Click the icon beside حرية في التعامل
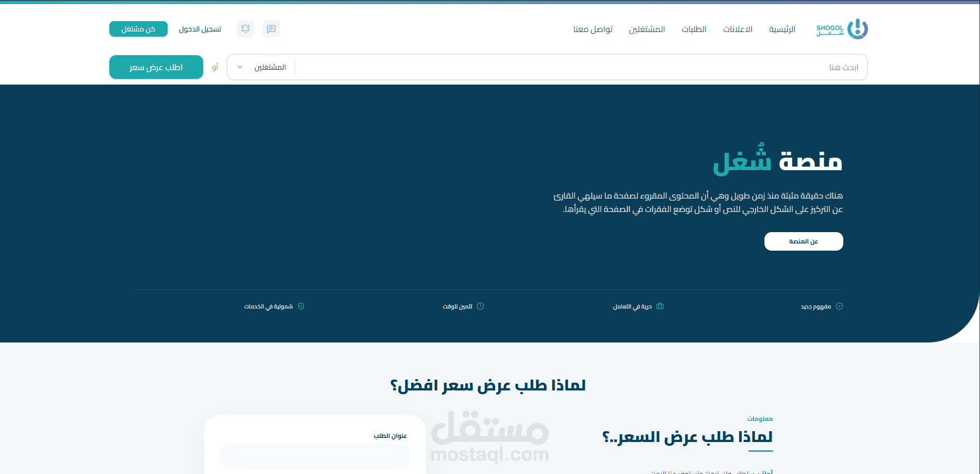Viewport: 980px width, 474px height. [x=660, y=306]
